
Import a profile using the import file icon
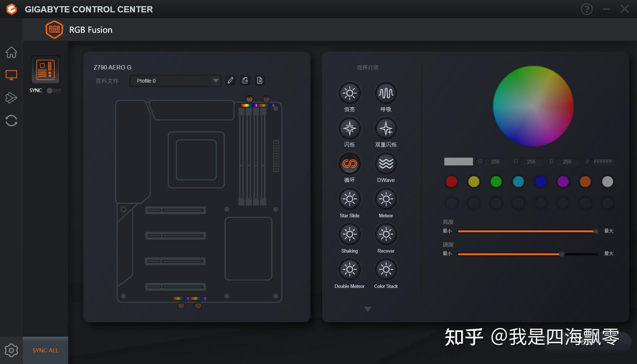point(260,80)
